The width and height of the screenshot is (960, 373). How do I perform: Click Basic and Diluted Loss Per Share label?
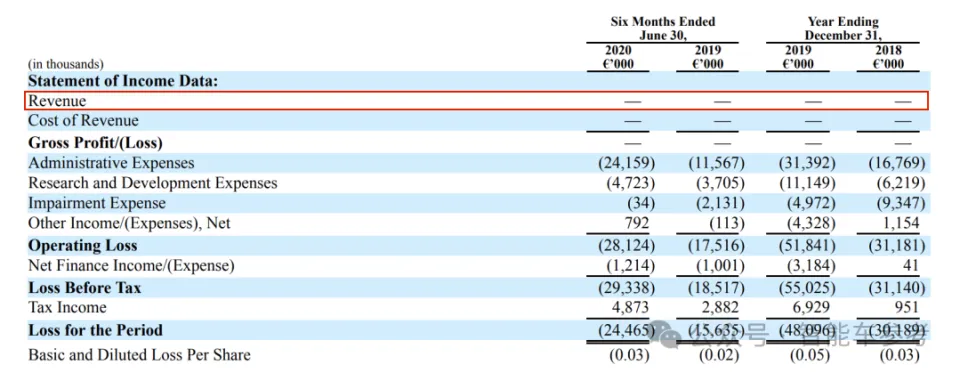pyautogui.click(x=139, y=355)
